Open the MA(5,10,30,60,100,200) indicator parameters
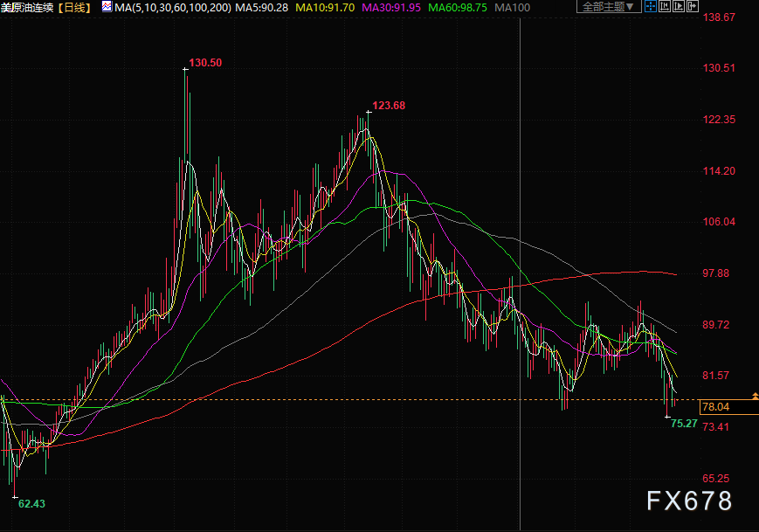Viewport: 759px width, 532px height. click(174, 7)
